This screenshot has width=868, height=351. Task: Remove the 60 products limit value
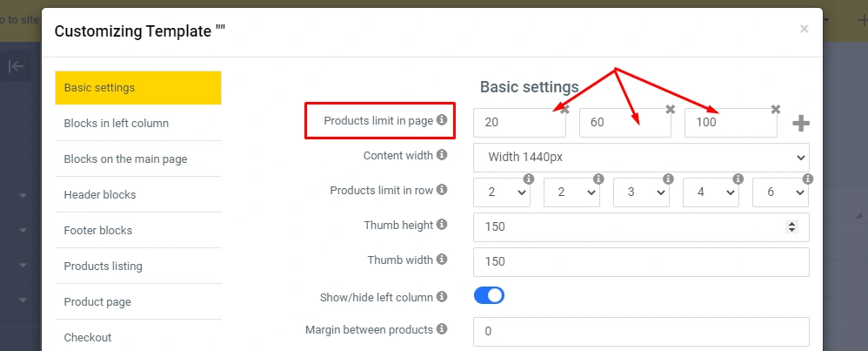tap(670, 110)
